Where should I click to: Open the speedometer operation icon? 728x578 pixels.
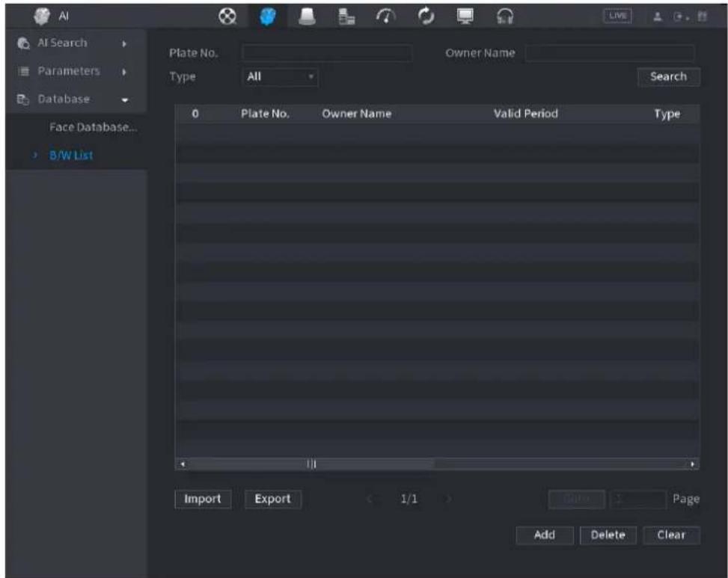pos(386,16)
